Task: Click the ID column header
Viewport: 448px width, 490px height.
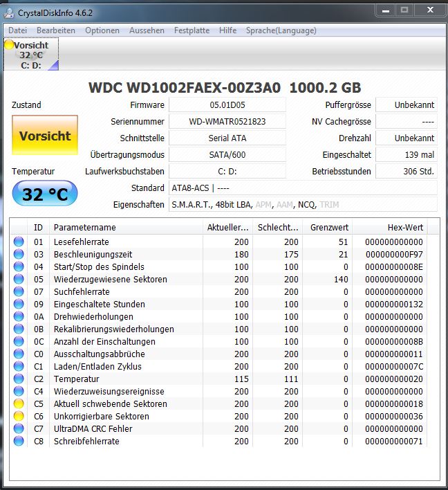Action: point(38,228)
